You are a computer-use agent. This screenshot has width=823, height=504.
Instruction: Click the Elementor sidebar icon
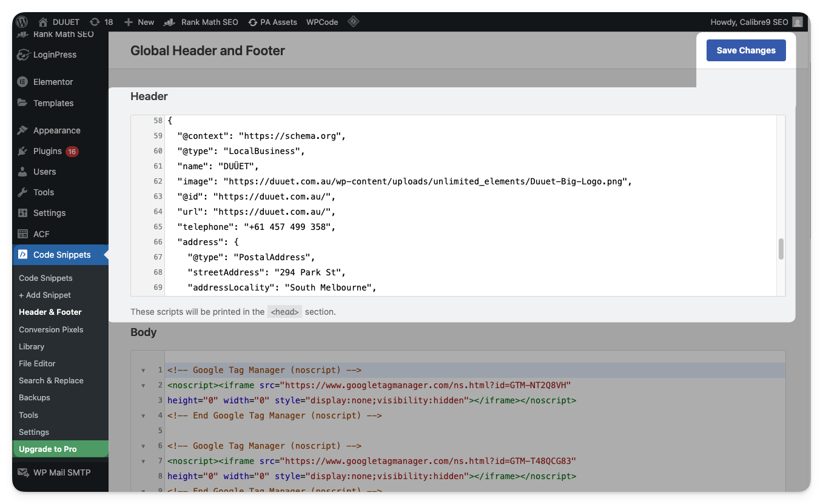22,82
